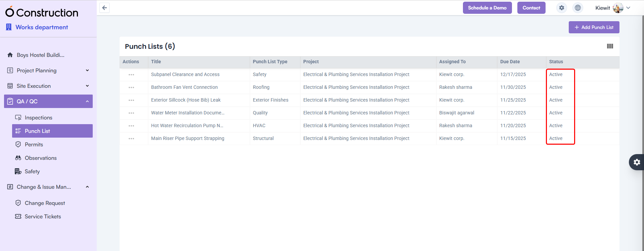Viewport: 644px width, 251px height.
Task: Click the back arrow button in header
Action: click(104, 8)
